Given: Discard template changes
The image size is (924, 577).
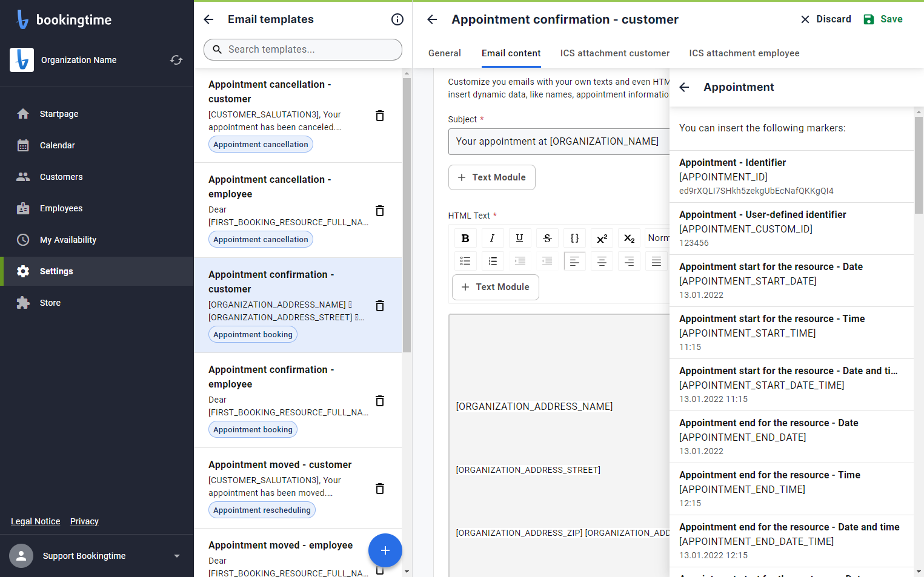Looking at the screenshot, I should pos(825,19).
